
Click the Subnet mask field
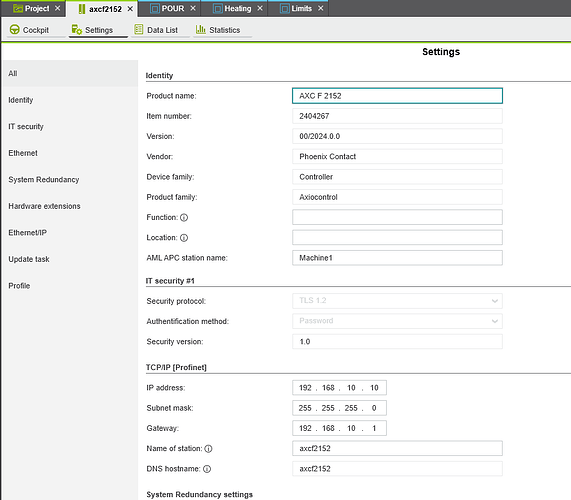339,408
